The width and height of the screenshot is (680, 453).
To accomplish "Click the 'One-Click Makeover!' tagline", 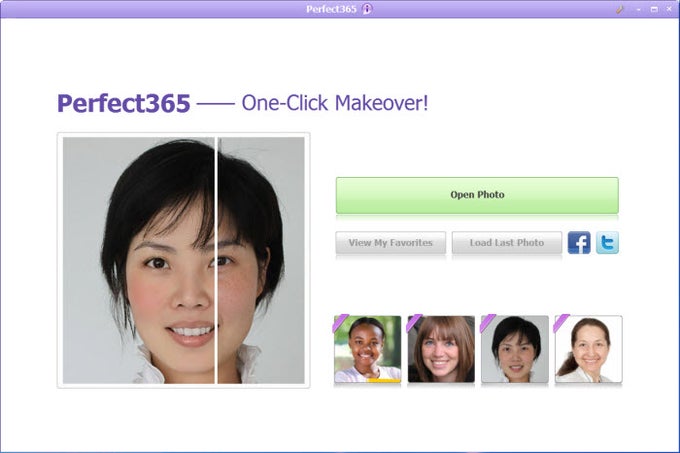I will [x=335, y=103].
